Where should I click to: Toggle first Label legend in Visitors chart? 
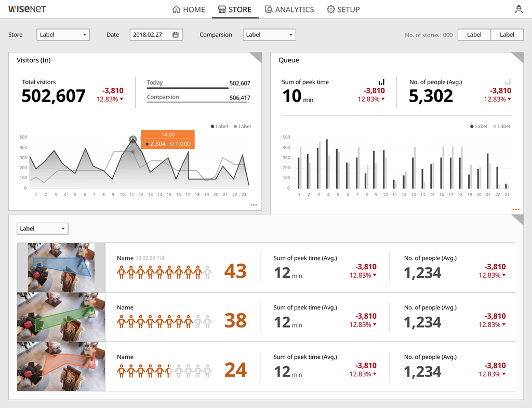point(219,127)
